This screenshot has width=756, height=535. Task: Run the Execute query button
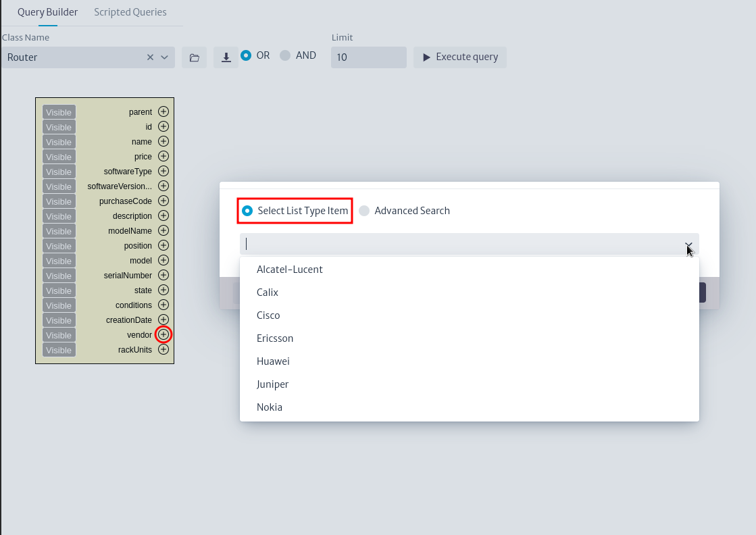click(x=460, y=57)
